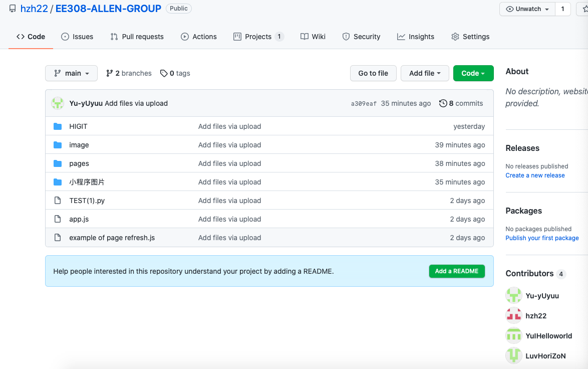The image size is (588, 369).
Task: Click the pages folder icon
Action: pyautogui.click(x=58, y=163)
